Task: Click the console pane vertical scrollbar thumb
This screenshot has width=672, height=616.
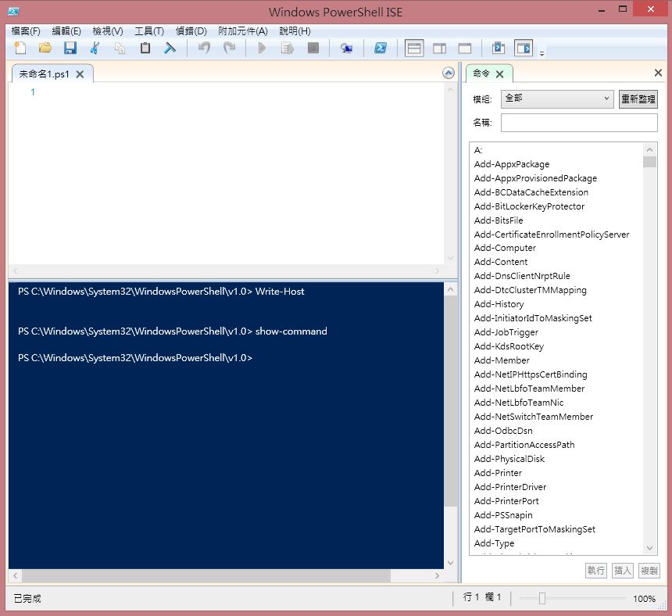Action: coord(450,401)
